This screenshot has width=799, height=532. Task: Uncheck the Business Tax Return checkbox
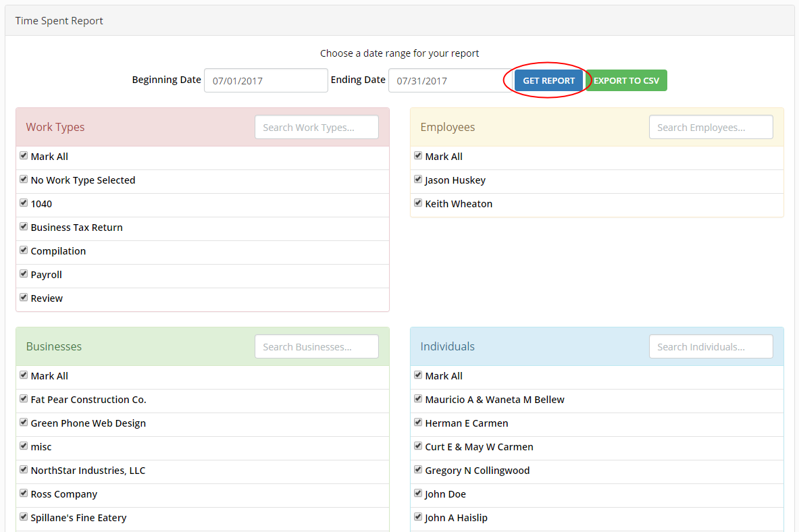click(24, 226)
